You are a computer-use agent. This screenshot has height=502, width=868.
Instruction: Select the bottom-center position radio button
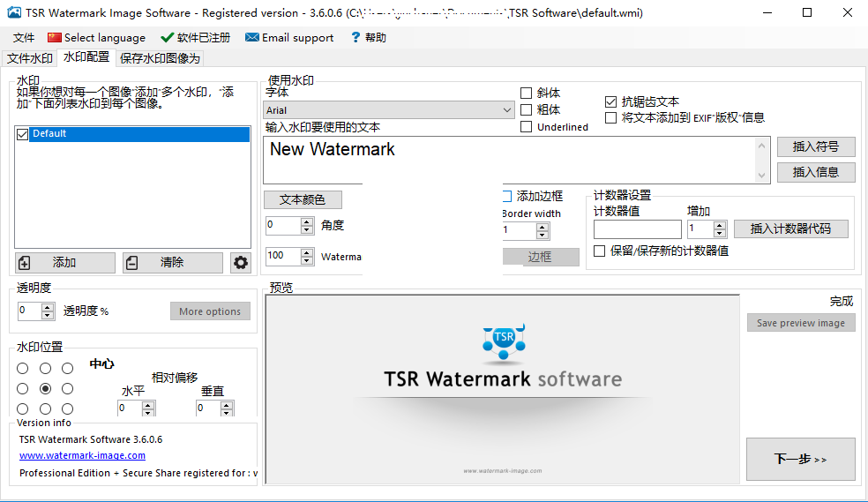tap(45, 409)
